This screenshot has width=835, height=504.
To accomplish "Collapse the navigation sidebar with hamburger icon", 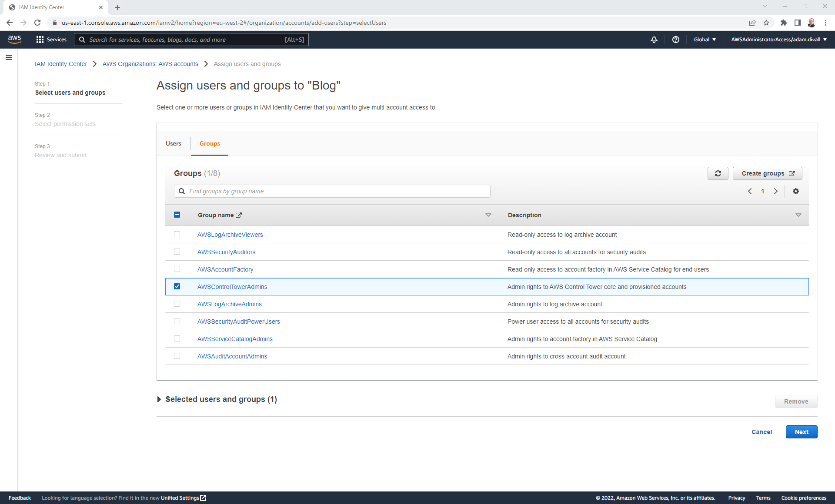I will [x=9, y=57].
